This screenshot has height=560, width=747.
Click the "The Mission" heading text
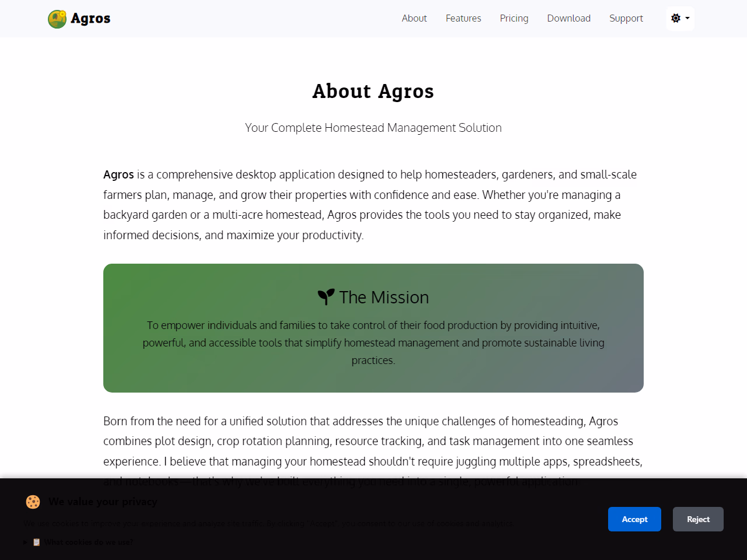click(x=384, y=297)
